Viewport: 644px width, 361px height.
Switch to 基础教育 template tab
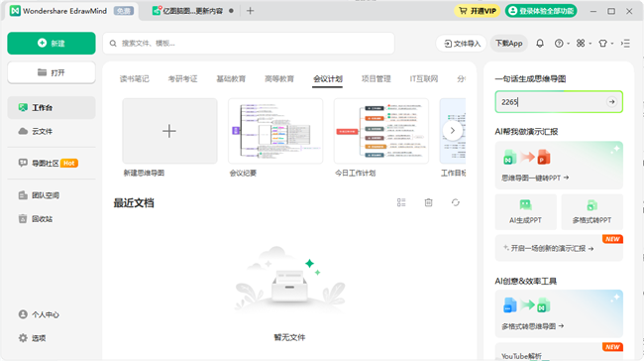pos(231,79)
